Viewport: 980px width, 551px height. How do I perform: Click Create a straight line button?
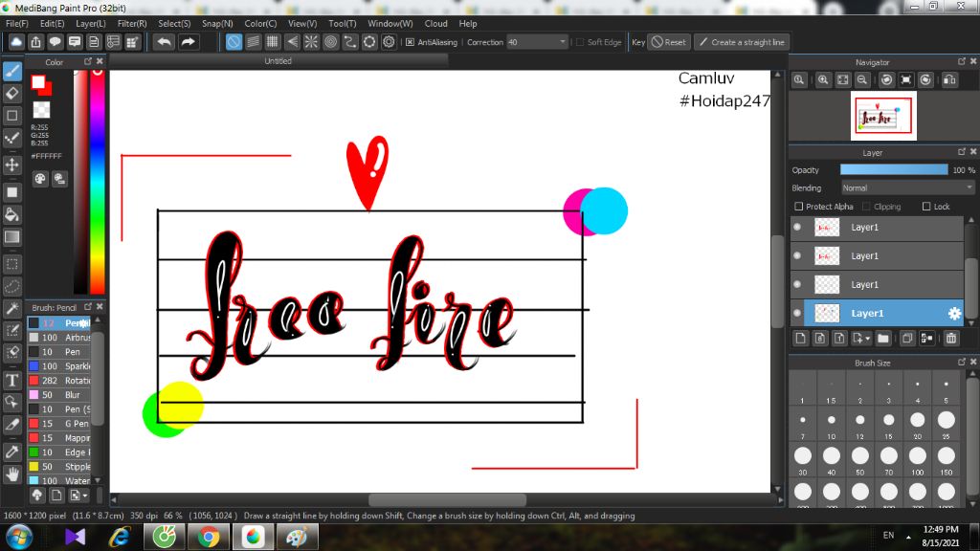point(742,42)
